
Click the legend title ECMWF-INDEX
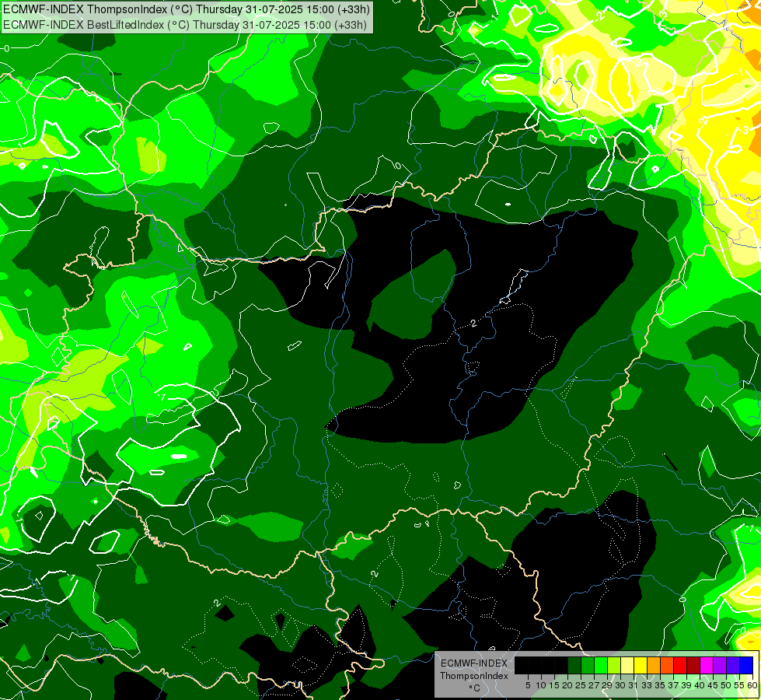(x=474, y=663)
